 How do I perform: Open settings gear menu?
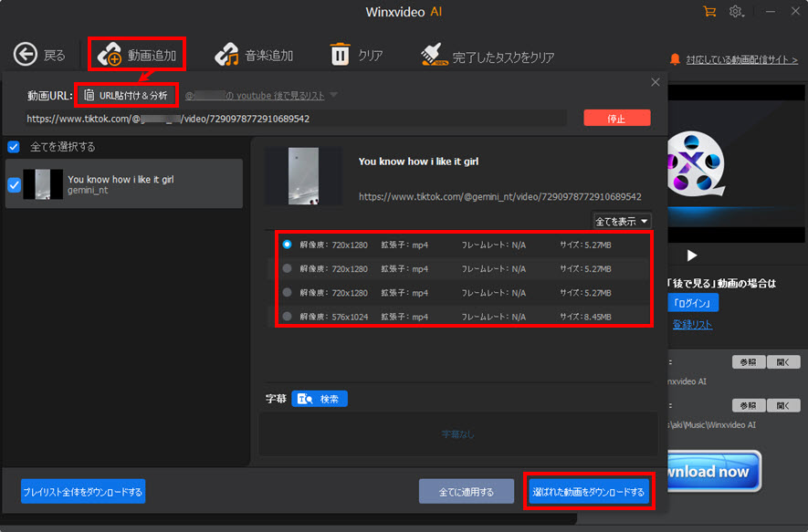pos(736,11)
